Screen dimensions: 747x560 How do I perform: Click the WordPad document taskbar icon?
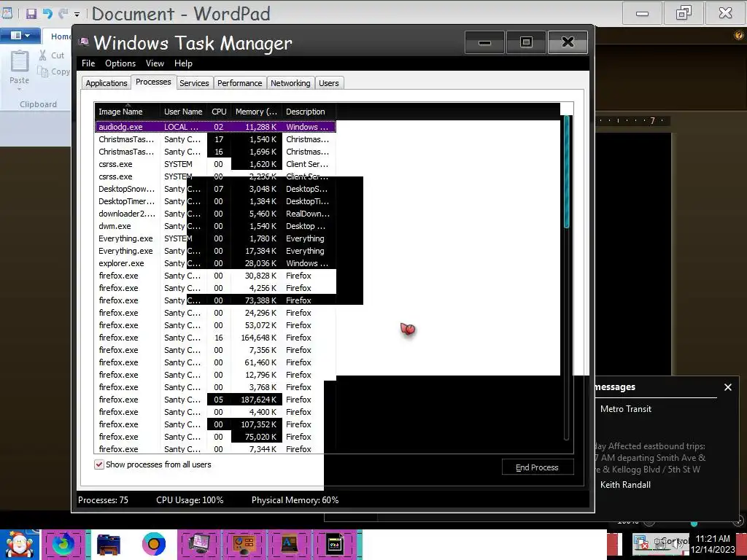click(x=290, y=544)
